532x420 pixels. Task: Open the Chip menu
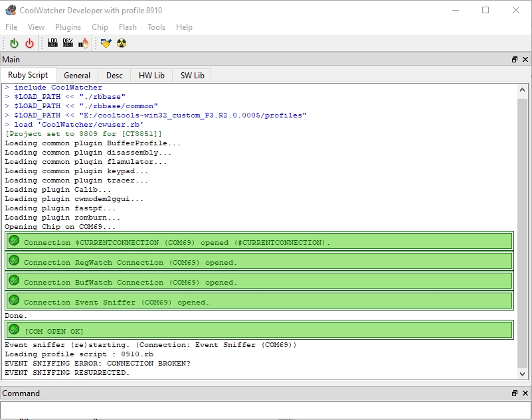coord(100,27)
